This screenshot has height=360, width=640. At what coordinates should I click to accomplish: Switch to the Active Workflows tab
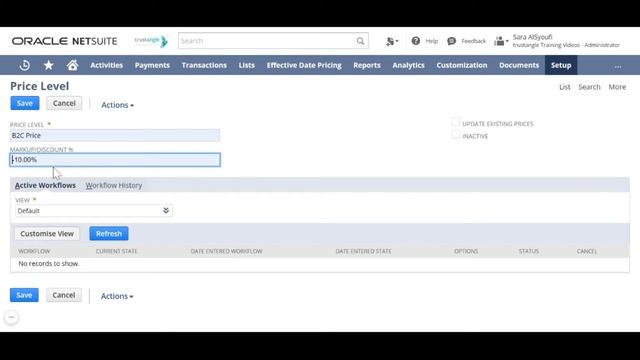click(x=45, y=185)
